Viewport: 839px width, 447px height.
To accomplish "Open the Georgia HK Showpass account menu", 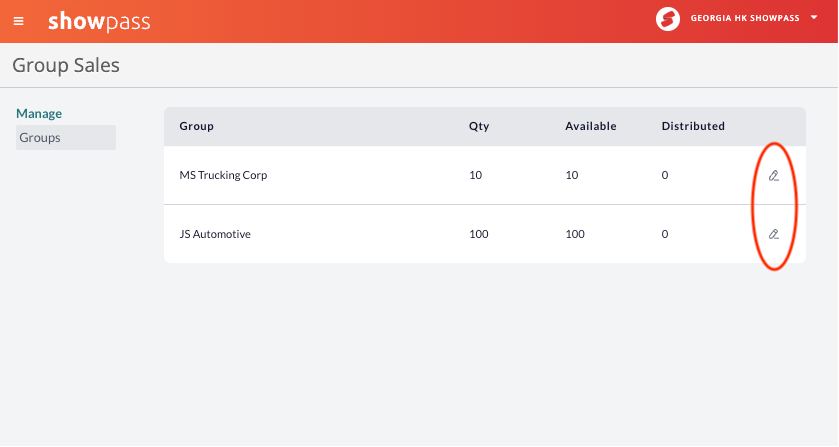I will (x=745, y=18).
